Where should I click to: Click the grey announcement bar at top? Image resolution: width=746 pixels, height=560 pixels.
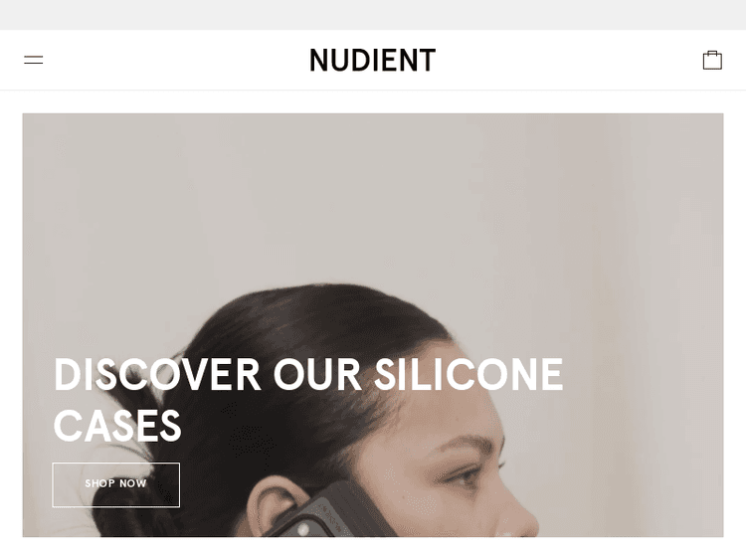(373, 15)
